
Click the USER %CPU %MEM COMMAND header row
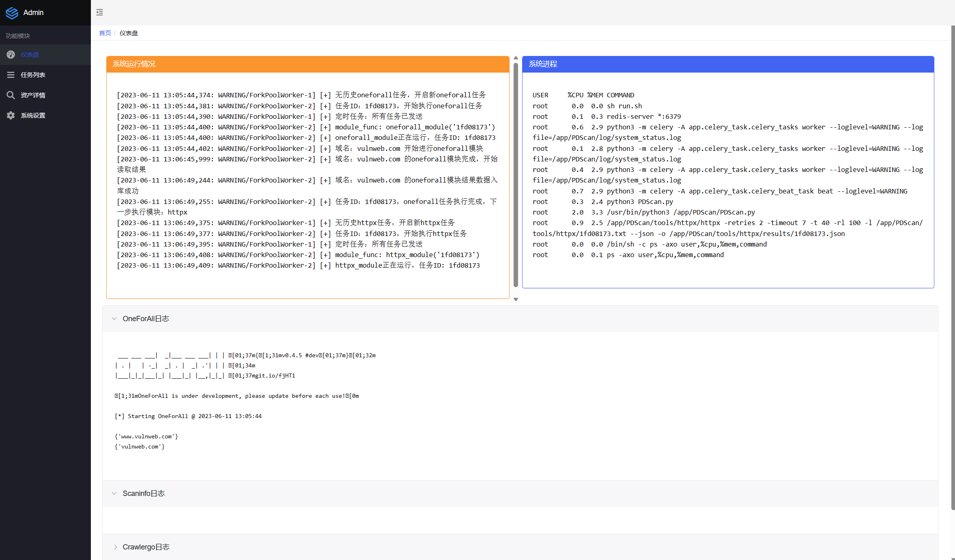tap(583, 95)
